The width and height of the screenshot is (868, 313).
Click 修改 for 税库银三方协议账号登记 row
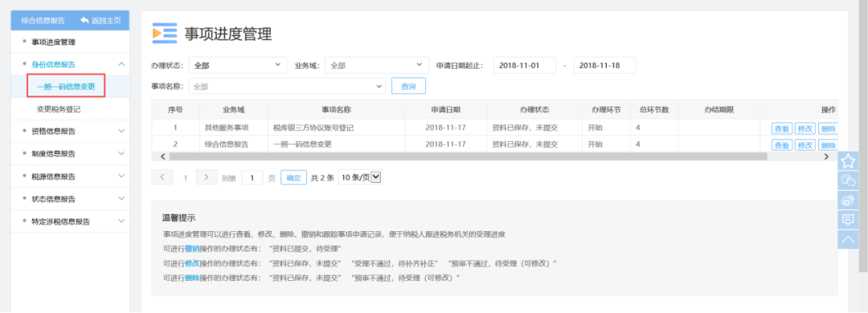coord(805,128)
